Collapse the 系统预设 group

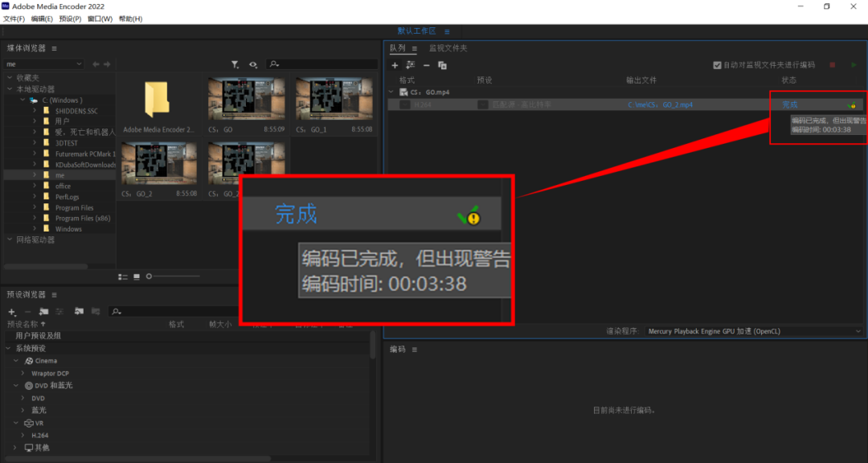point(8,348)
